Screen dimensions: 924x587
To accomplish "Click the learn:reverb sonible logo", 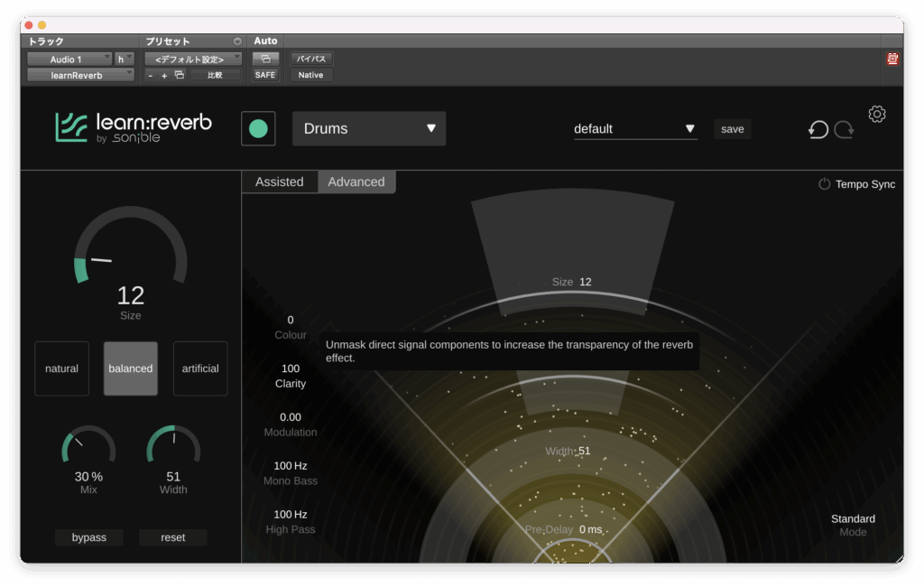I will [134, 127].
